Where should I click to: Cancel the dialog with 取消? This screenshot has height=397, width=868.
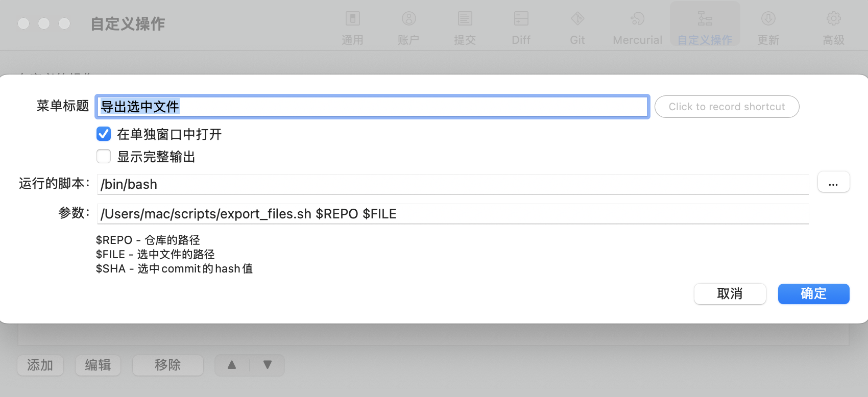point(730,294)
